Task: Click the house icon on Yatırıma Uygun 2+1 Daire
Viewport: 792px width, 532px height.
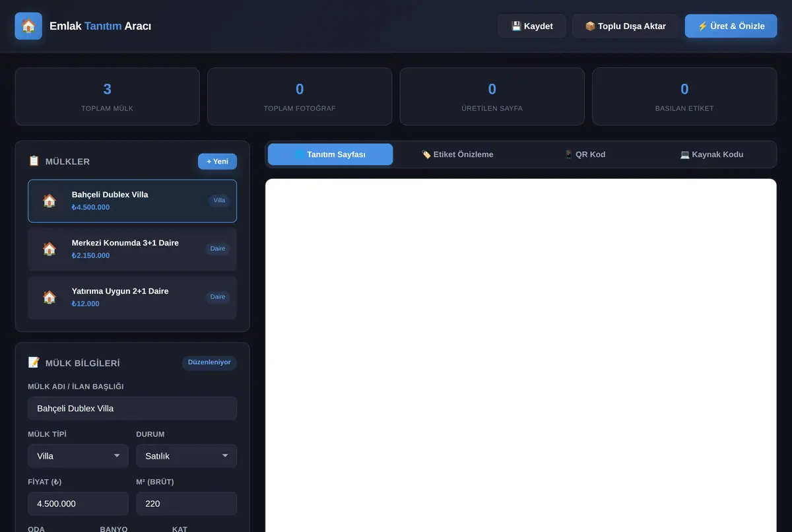Action: (x=49, y=297)
